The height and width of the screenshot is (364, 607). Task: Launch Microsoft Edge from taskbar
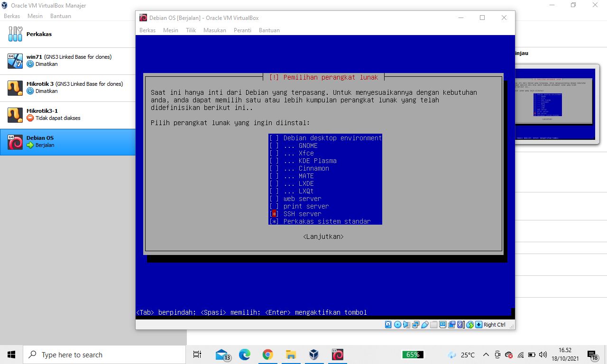245,355
